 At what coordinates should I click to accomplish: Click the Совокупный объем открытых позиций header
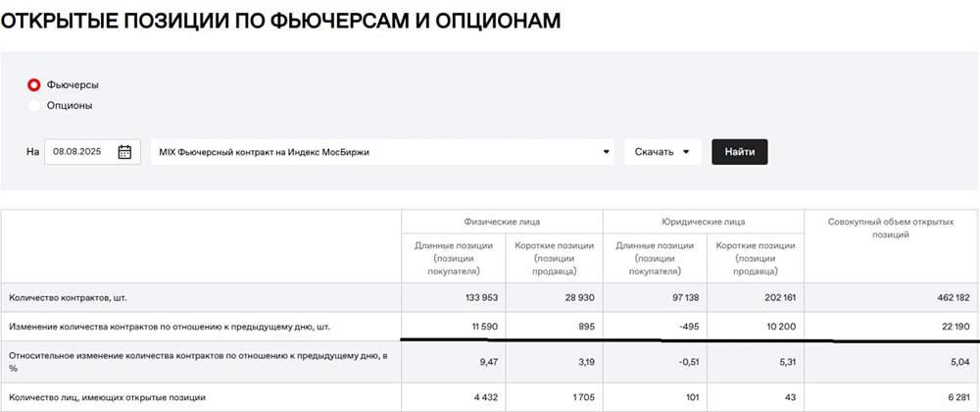coord(891,229)
